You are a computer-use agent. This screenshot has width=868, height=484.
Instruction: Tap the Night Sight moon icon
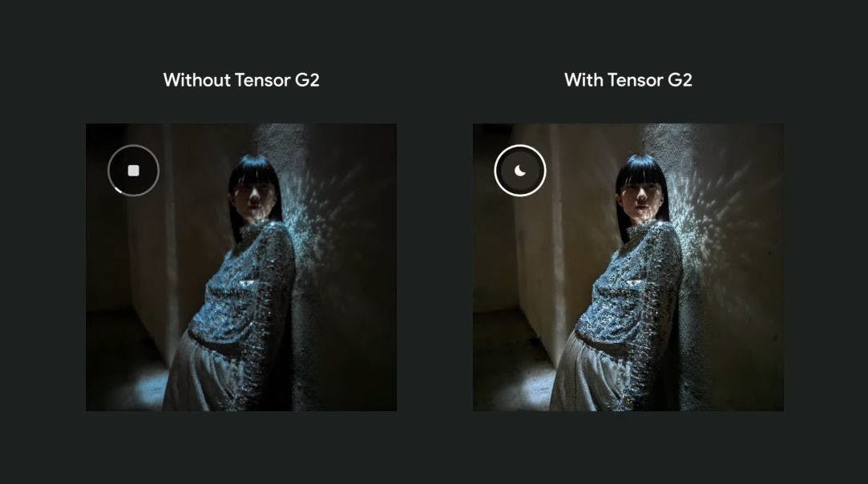tap(520, 171)
